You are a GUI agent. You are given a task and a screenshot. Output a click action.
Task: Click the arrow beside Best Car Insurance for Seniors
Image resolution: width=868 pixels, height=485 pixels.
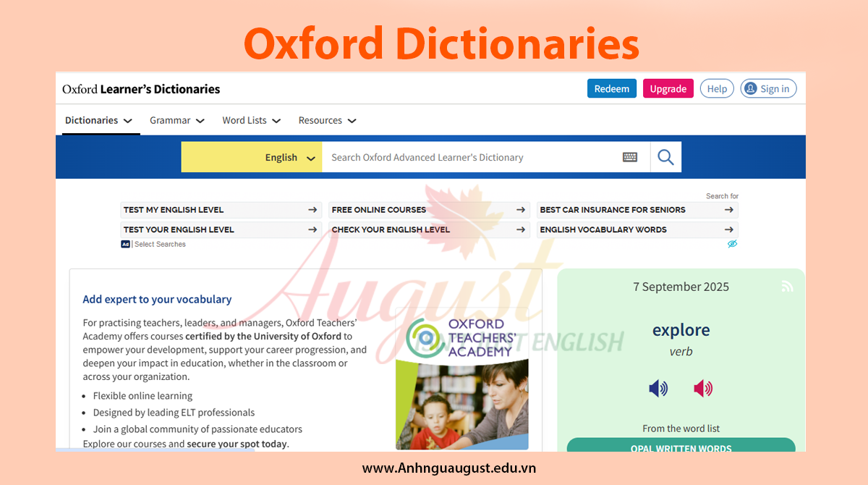point(728,210)
